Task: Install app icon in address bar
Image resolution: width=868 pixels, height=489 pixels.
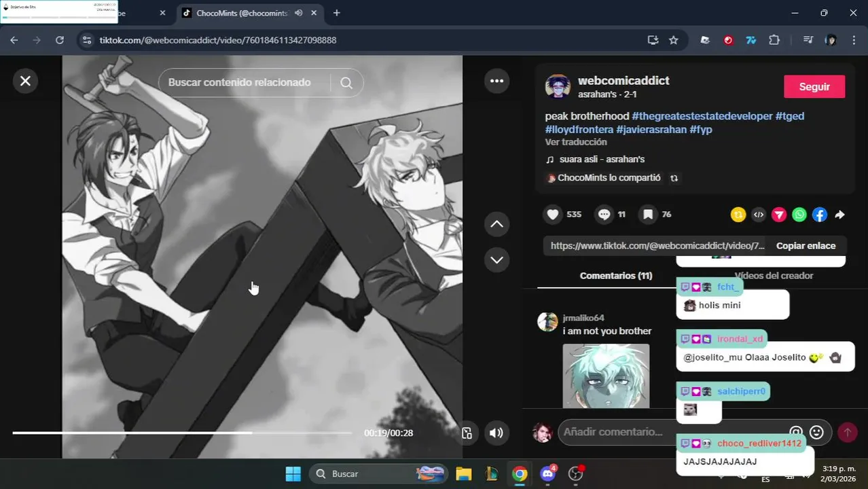Action: (653, 40)
